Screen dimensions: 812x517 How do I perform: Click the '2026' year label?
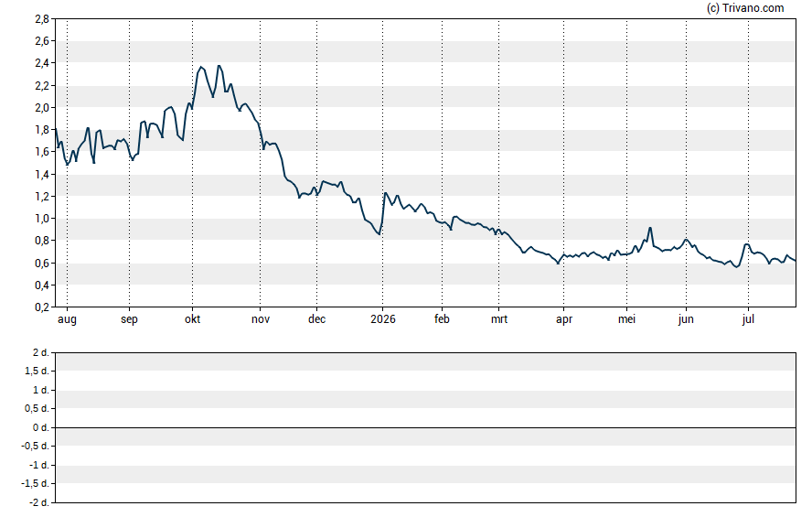pos(383,318)
